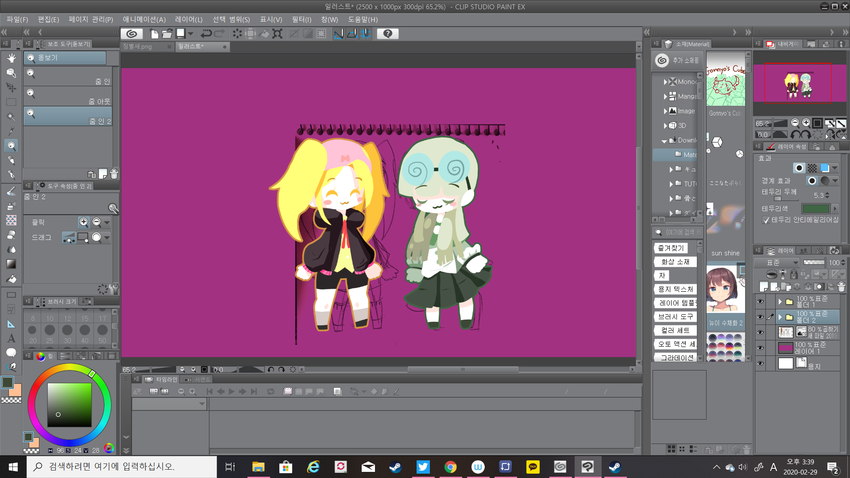Hide the 80% 곱하기 layer
The width and height of the screenshot is (850, 478).
click(x=760, y=332)
